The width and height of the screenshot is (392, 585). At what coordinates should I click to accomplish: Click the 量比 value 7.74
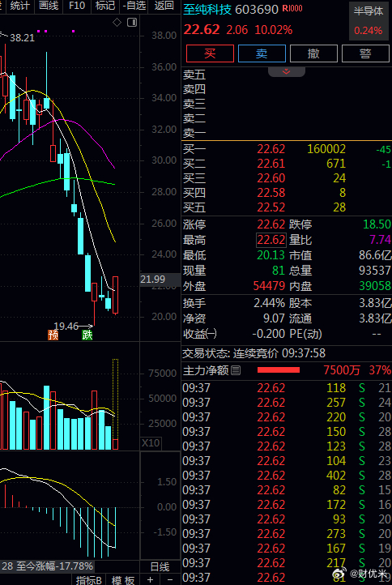380,240
